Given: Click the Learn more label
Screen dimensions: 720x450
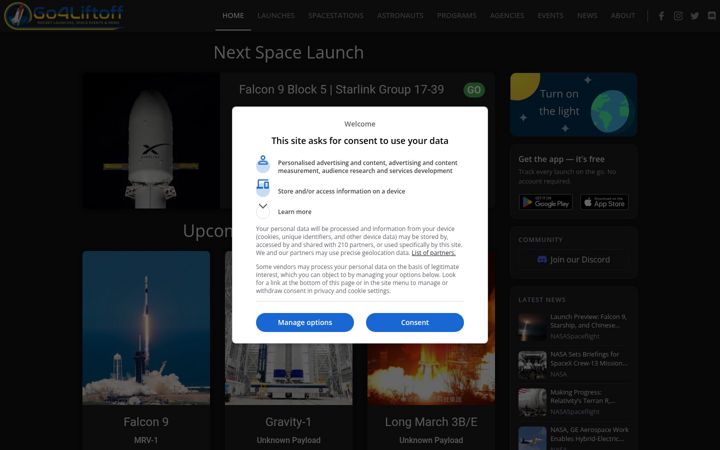Looking at the screenshot, I should [x=294, y=212].
